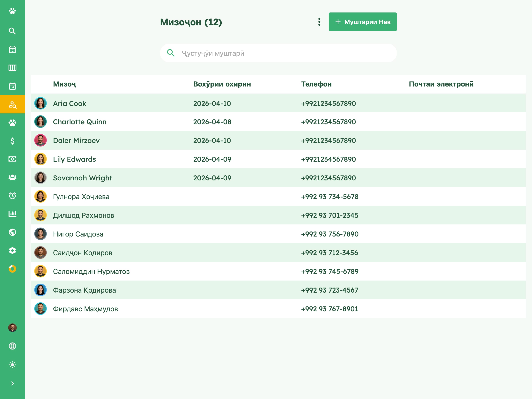Click Гулнора Ҳоҷиева's avatar photo
Viewport: 532px width, 399px height.
coord(40,197)
